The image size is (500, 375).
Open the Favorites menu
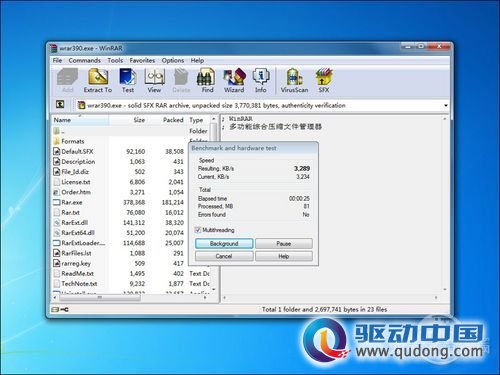tap(142, 60)
